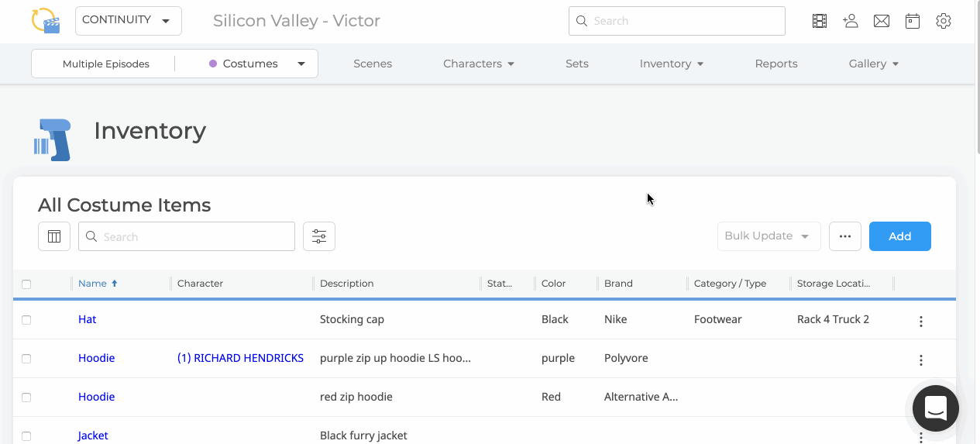Click the barcode scanner Inventory icon
Screen dimensions: 980x444
pos(53,139)
